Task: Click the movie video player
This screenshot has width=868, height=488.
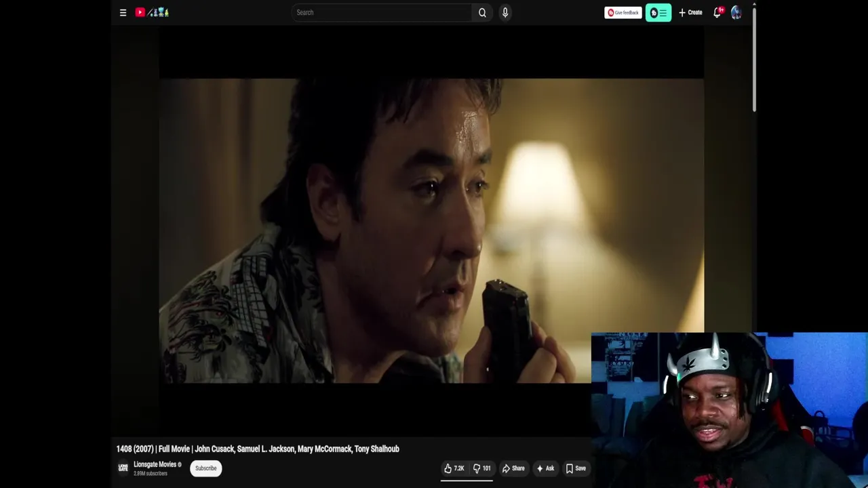Action: (431, 230)
